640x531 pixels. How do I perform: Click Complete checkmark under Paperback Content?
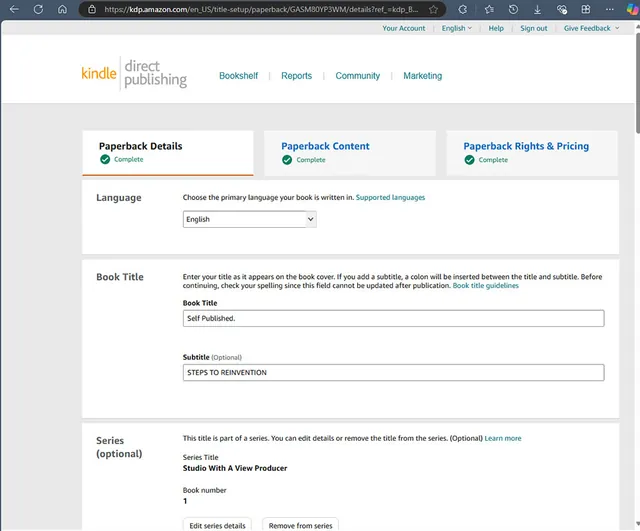(287, 160)
